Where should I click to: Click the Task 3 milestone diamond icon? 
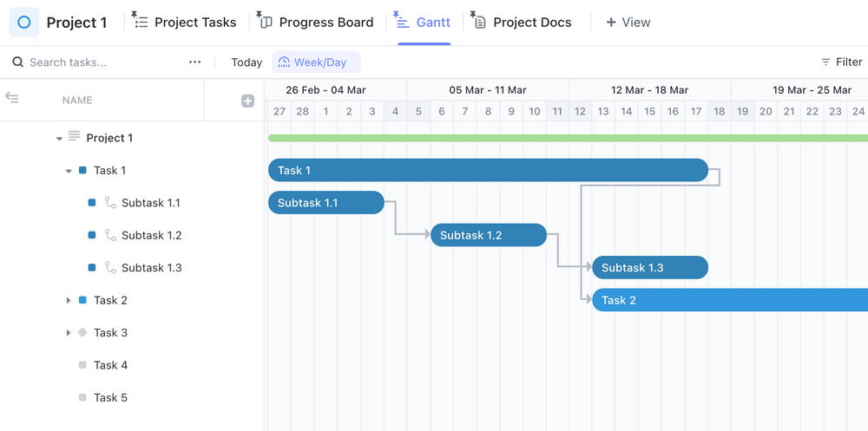[x=82, y=332]
